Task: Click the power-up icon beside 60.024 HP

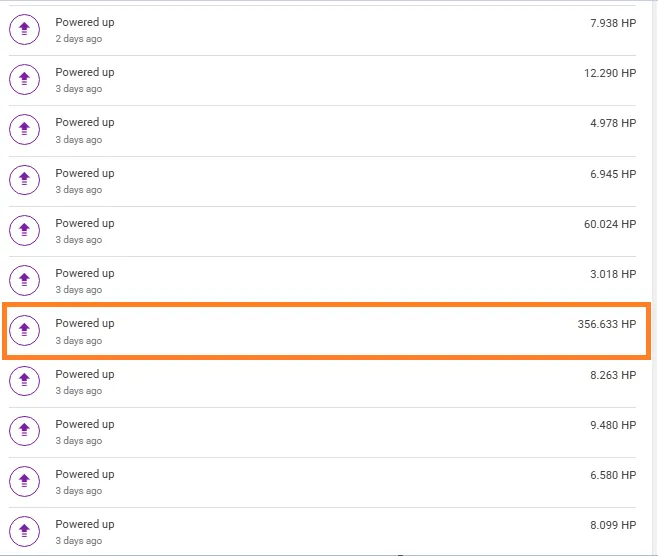Action: (24, 230)
